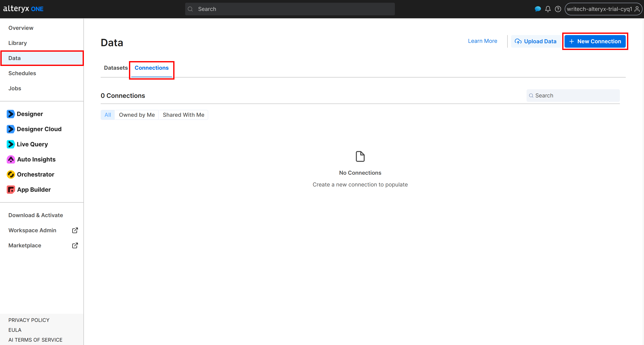Click the Auto Insights product icon

click(11, 159)
